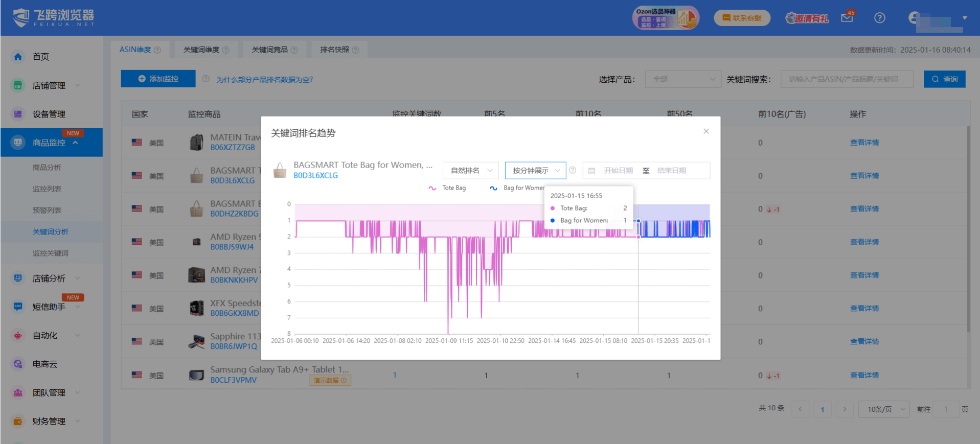Click the B0D3L6XCLG ASIN link in dialog
The image size is (980, 444).
click(315, 176)
